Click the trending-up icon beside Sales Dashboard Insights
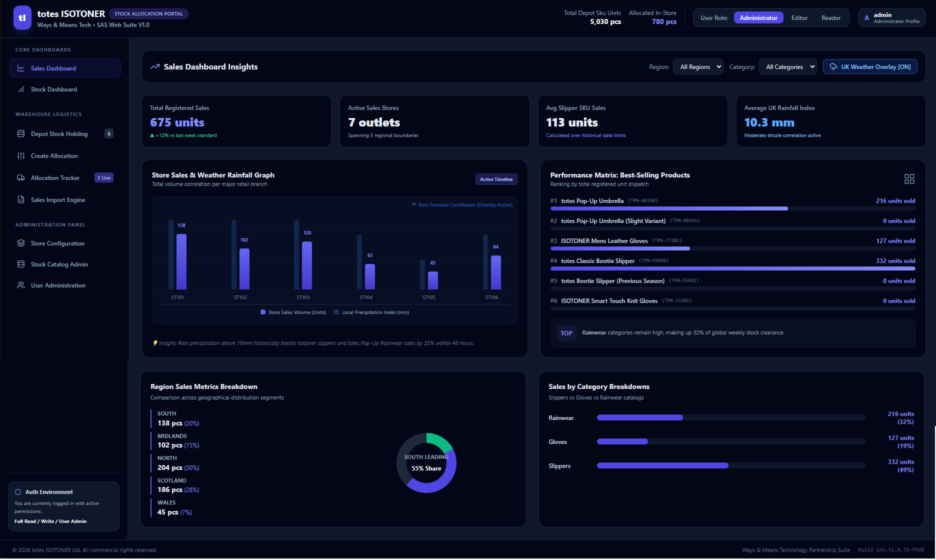The width and height of the screenshot is (936, 560). tap(155, 66)
